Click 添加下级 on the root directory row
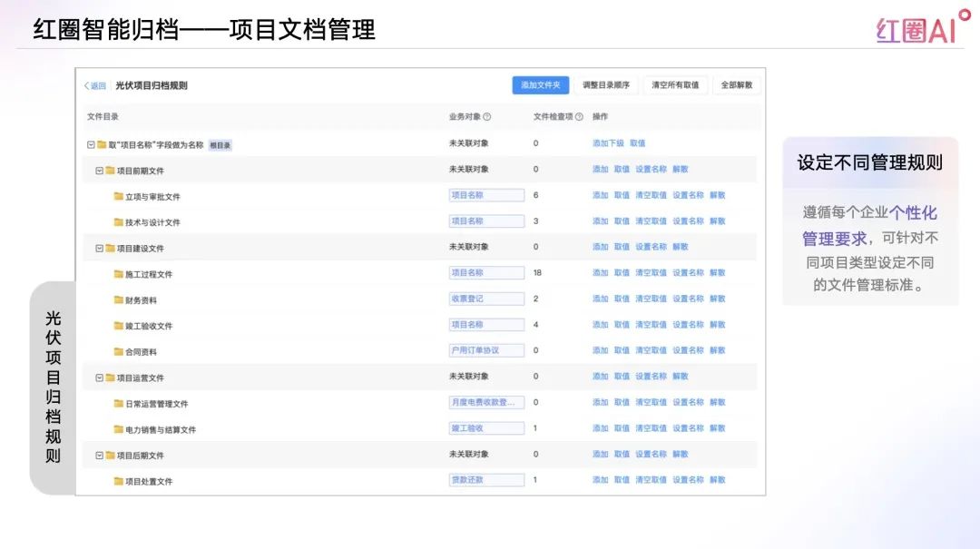Screen dimensions: 980x549 [608, 143]
